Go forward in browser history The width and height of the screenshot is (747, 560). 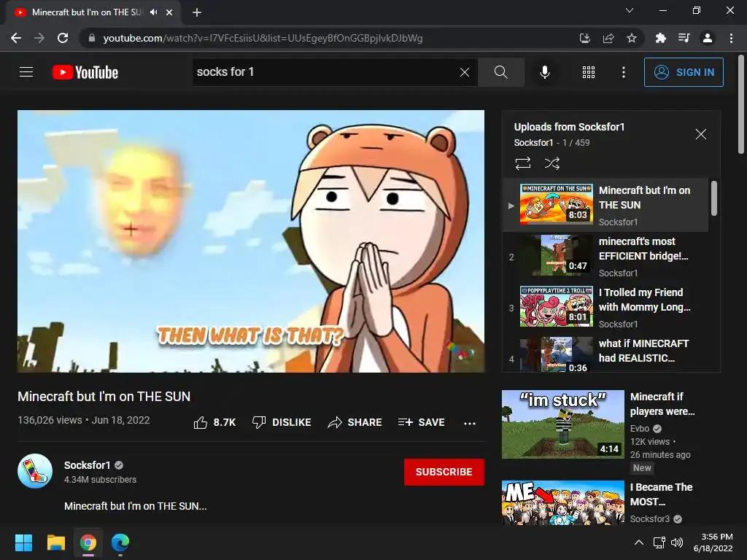tap(39, 38)
